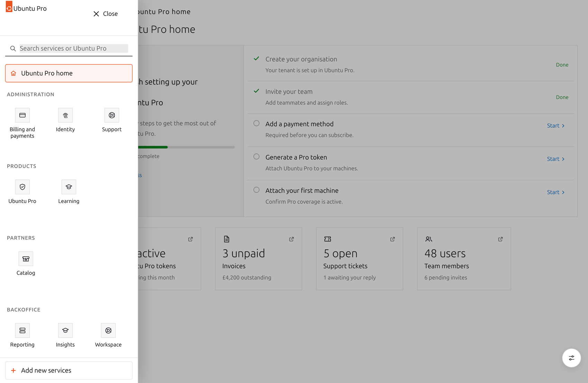The width and height of the screenshot is (588, 383).
Task: Click Add new services button
Action: coord(69,371)
